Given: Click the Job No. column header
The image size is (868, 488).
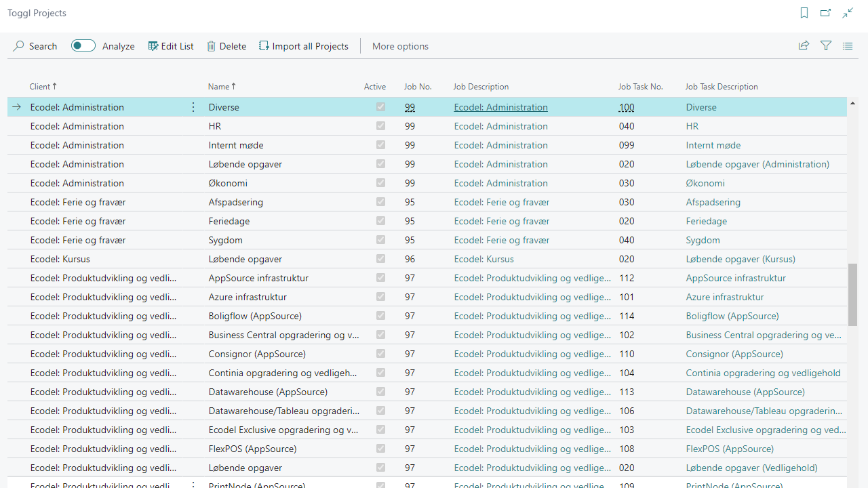Looking at the screenshot, I should pos(418,87).
